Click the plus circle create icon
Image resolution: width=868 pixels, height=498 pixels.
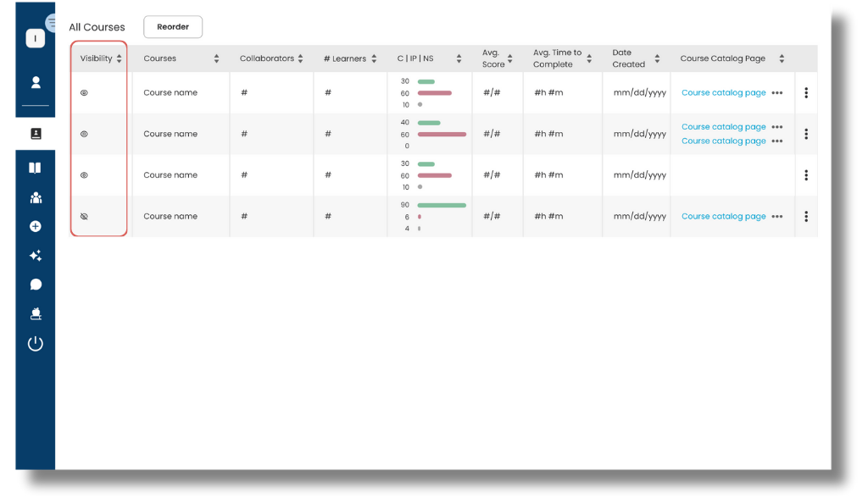pyautogui.click(x=36, y=226)
